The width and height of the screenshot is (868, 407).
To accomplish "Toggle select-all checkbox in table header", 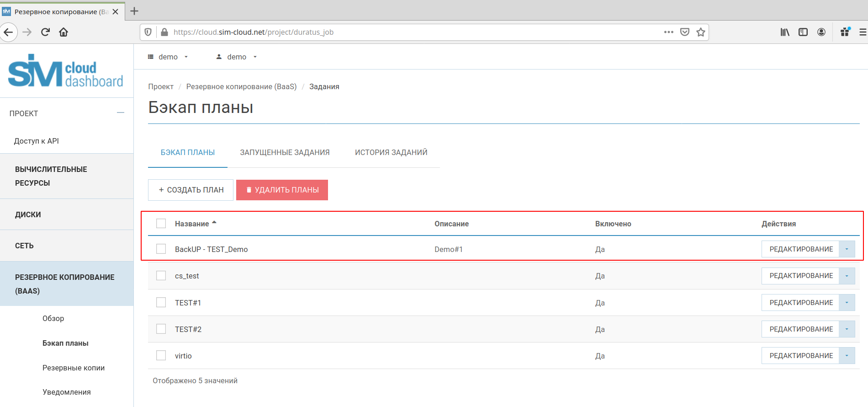I will click(161, 224).
